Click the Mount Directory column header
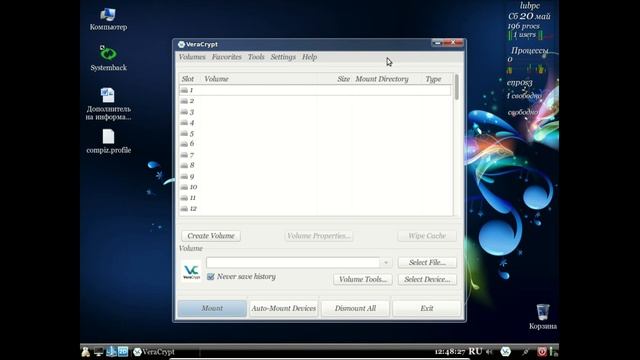 tap(382, 79)
